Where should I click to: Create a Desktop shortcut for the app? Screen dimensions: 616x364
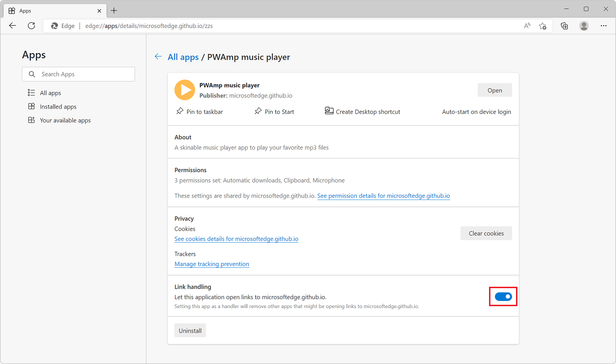click(x=362, y=111)
